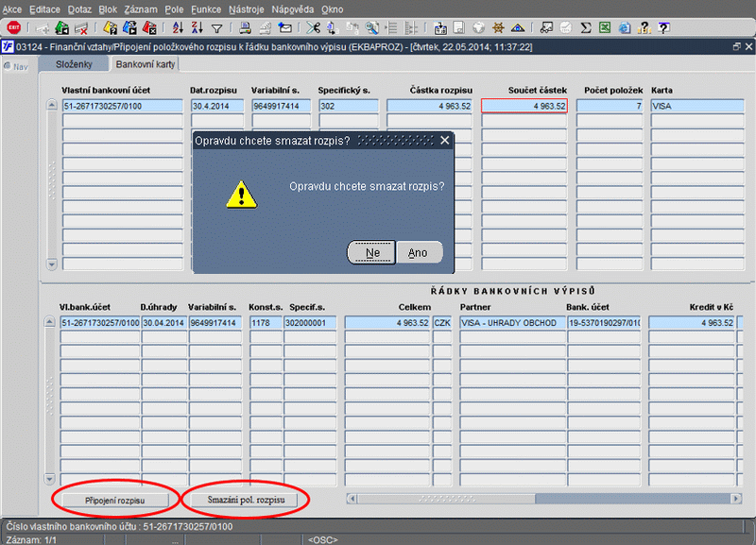Open the Okno menu
756x545 pixels.
333,9
